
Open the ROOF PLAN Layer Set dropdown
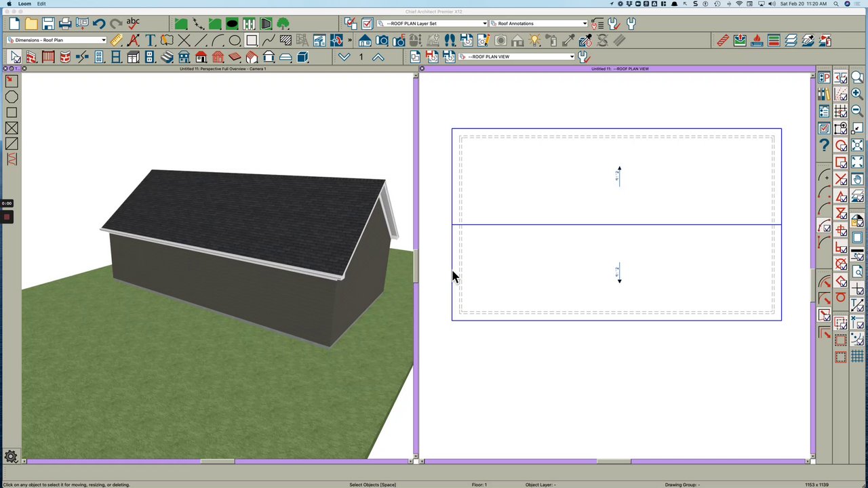432,24
